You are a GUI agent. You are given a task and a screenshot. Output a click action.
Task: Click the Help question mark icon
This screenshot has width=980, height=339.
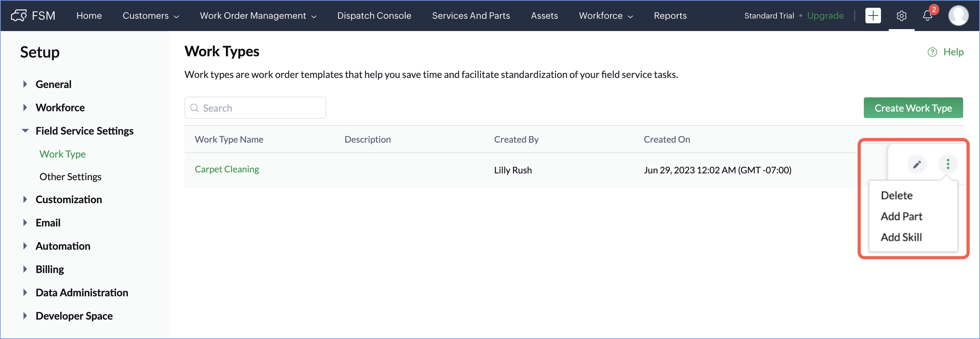tap(932, 52)
